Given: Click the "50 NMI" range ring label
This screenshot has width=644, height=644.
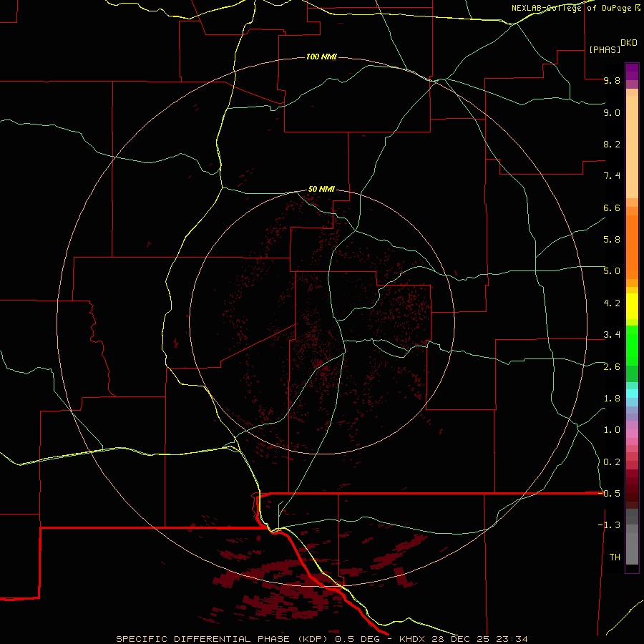Looking at the screenshot, I should tap(321, 190).
